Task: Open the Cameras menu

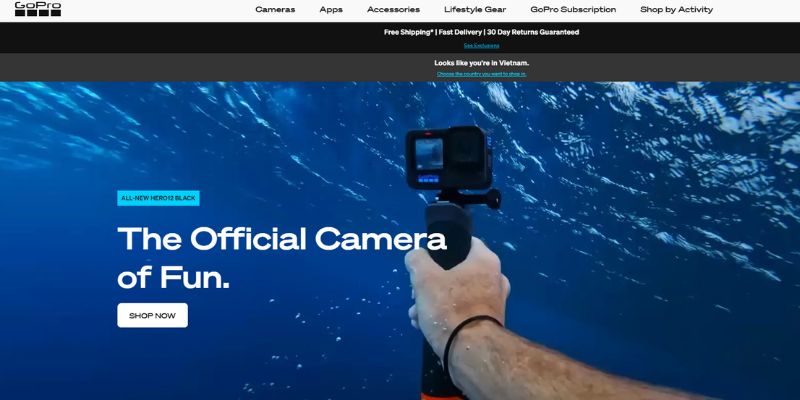Action: pos(275,10)
